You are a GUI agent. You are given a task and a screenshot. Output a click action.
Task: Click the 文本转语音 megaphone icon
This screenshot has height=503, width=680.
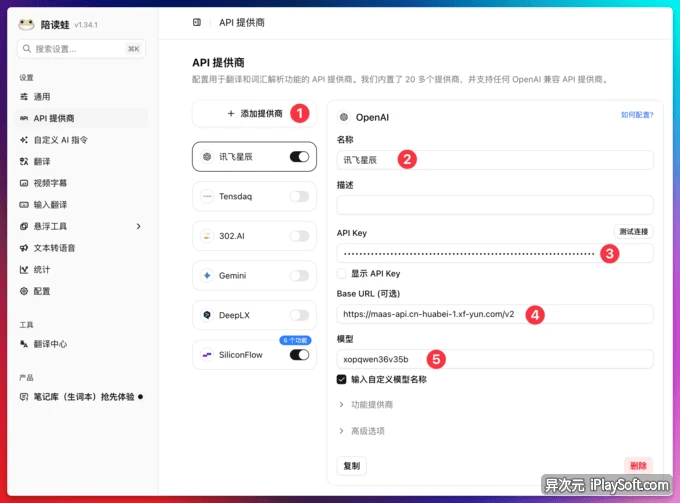(24, 248)
